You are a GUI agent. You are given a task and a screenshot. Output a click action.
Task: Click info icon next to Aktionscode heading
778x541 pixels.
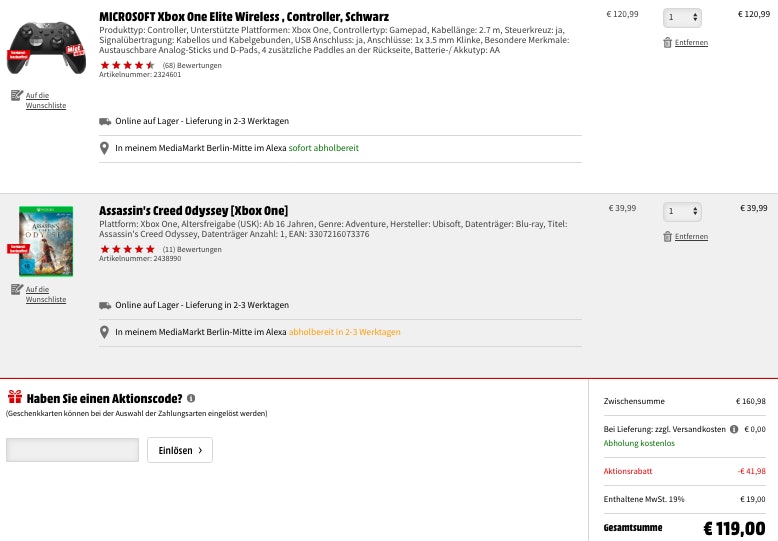pyautogui.click(x=191, y=398)
